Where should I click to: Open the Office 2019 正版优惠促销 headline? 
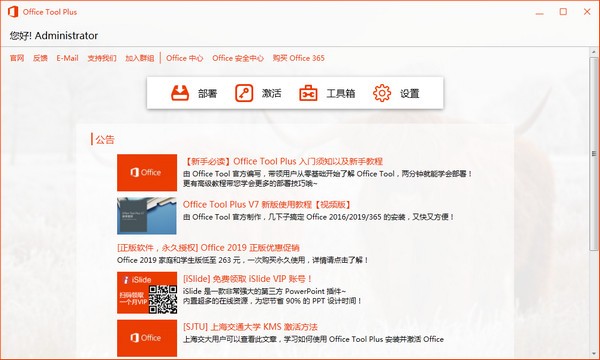(208, 248)
